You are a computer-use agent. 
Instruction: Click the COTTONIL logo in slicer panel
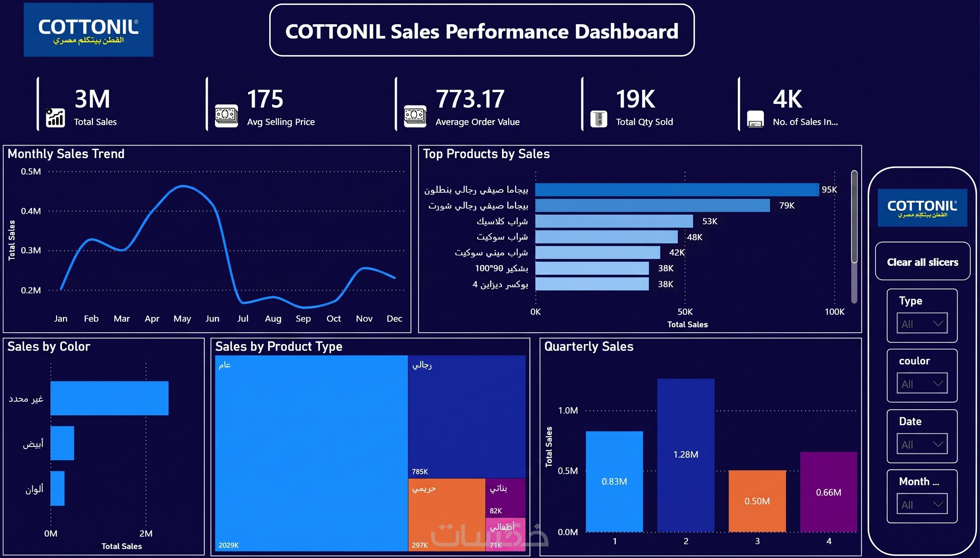tap(922, 208)
